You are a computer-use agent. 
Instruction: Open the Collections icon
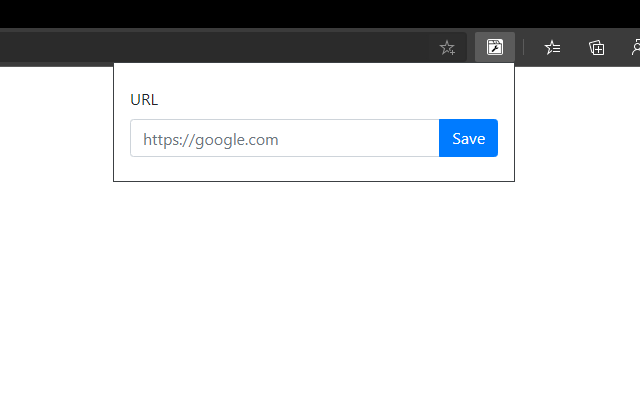596,47
